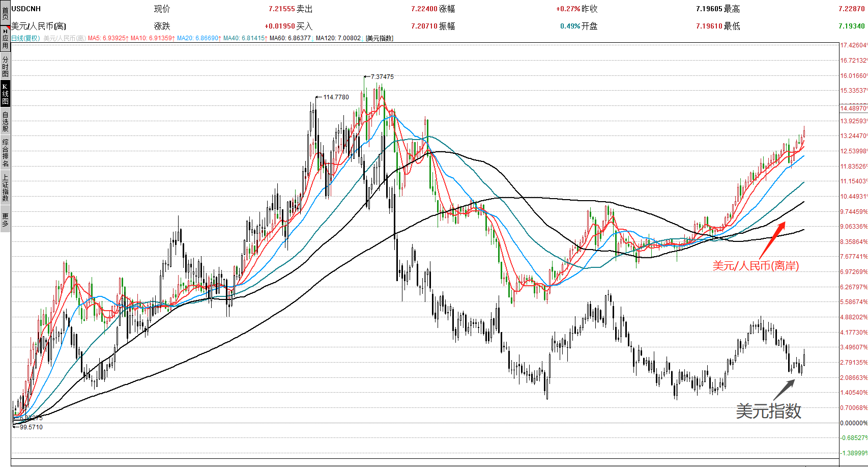Click the USDCNH symbol code
This screenshot has height=467, width=868.
click(26, 9)
